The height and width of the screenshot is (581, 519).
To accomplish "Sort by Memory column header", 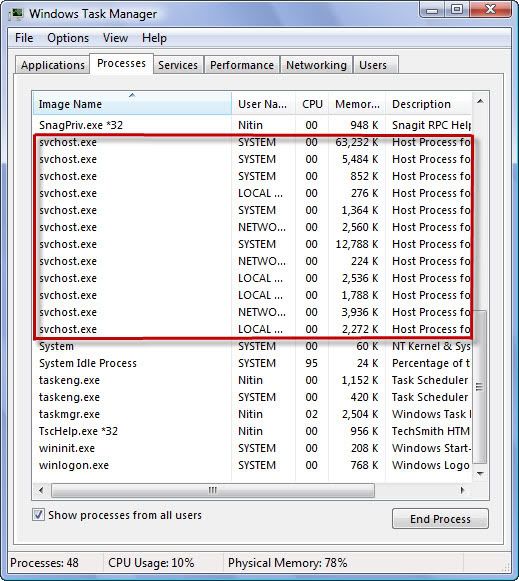I will (357, 104).
